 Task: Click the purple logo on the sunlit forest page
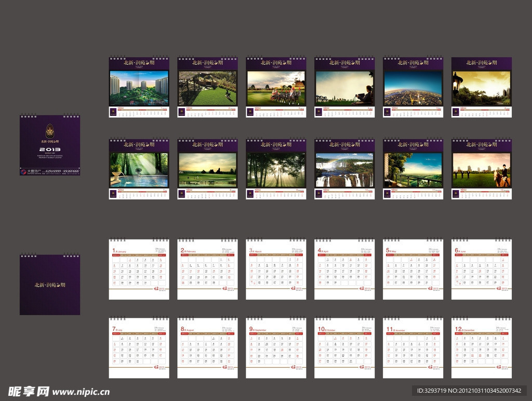pos(250,194)
